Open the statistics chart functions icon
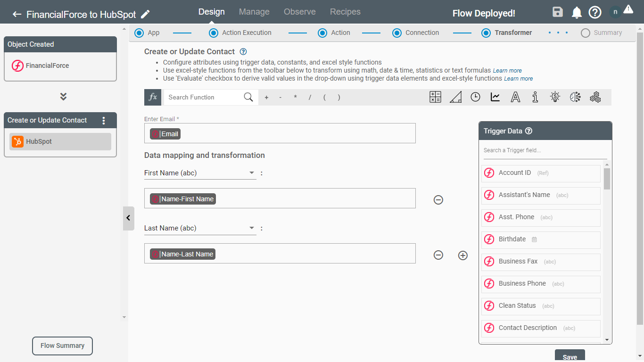 click(495, 97)
